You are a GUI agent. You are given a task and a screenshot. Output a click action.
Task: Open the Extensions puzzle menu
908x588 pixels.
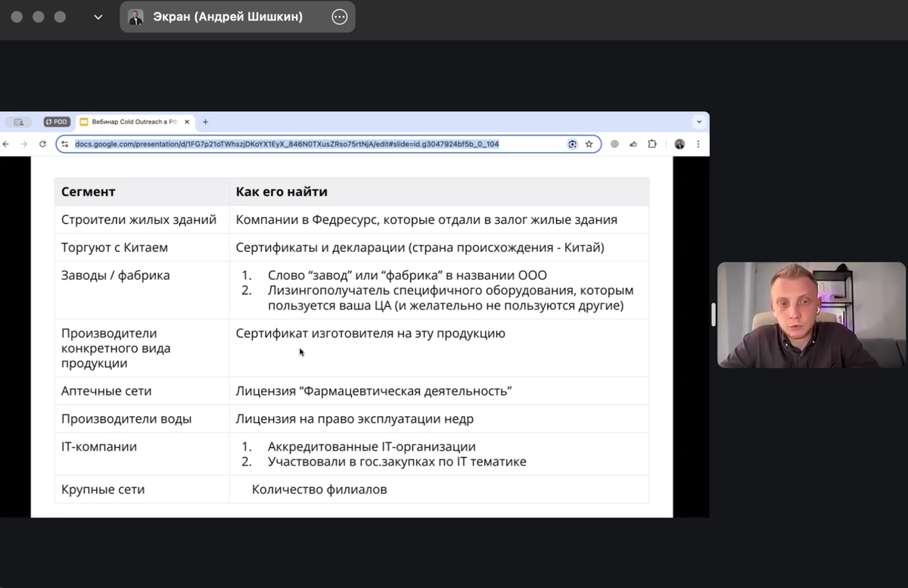(652, 144)
